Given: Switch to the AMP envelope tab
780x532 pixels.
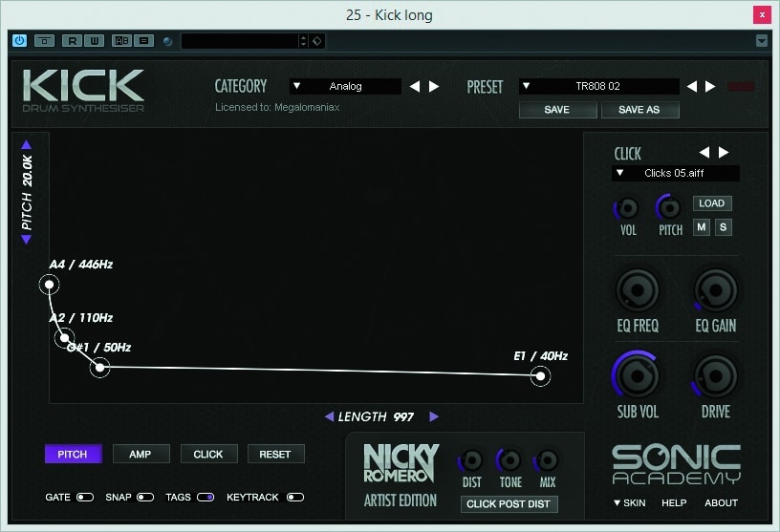Looking at the screenshot, I should coord(141,454).
